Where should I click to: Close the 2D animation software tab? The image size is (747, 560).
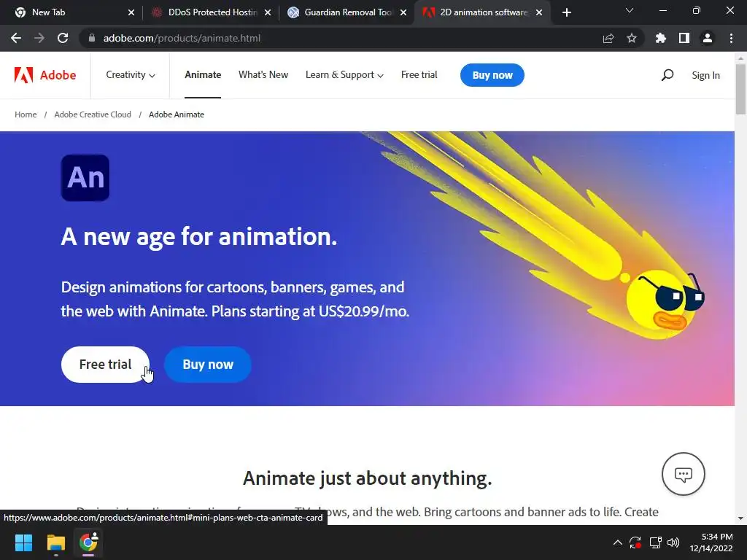[x=539, y=12]
